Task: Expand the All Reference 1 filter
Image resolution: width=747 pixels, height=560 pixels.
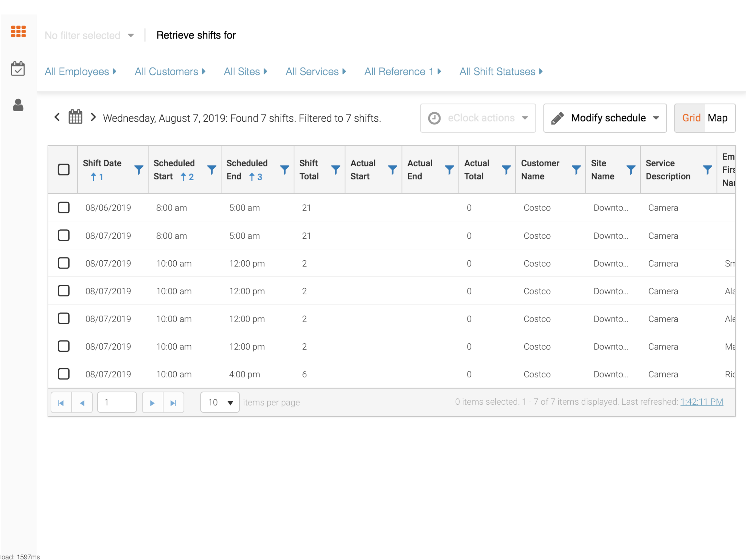Action: point(403,72)
